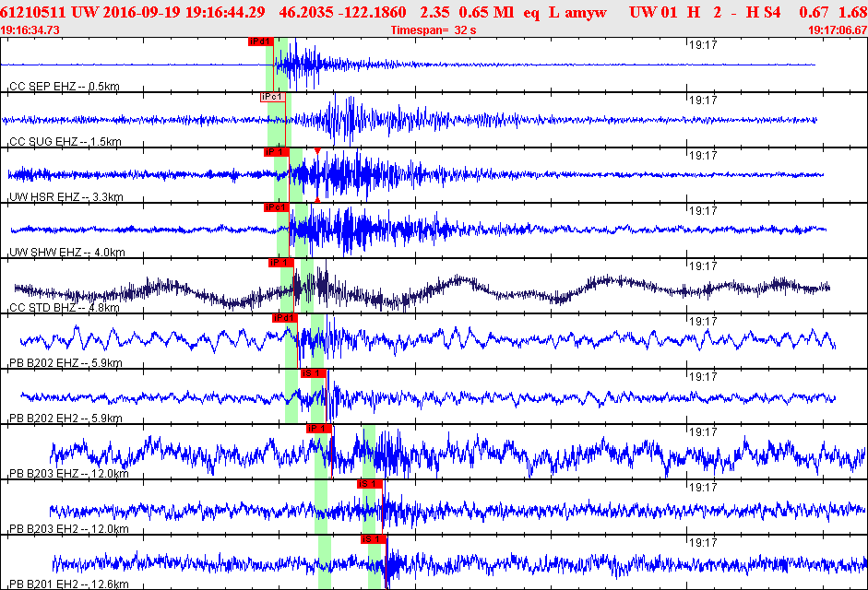Click the '19:17' time tick on STD trace

click(703, 266)
